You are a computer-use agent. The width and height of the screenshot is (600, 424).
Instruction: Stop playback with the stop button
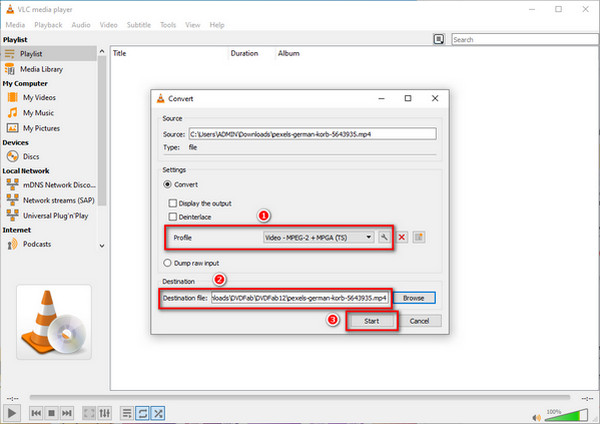(51, 413)
